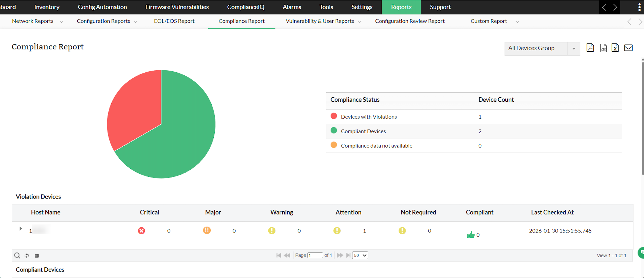644x278 pixels.
Task: Switch to the EOL/EOS Report tab
Action: click(174, 21)
